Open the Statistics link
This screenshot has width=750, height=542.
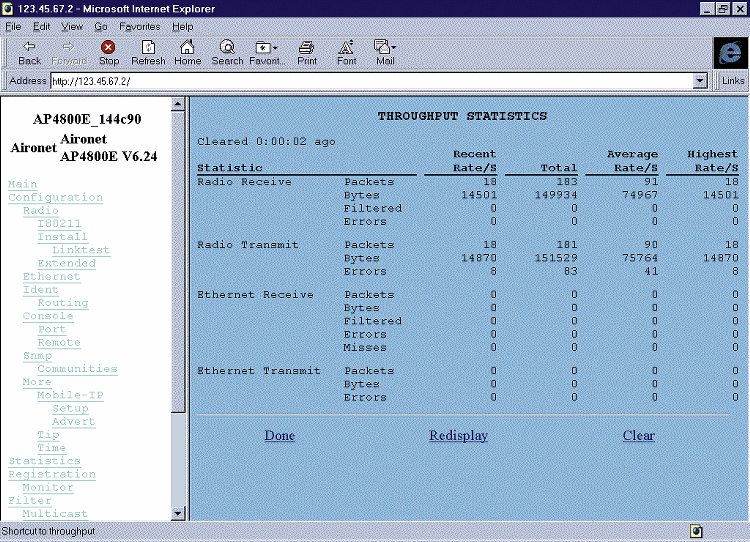tap(44, 461)
